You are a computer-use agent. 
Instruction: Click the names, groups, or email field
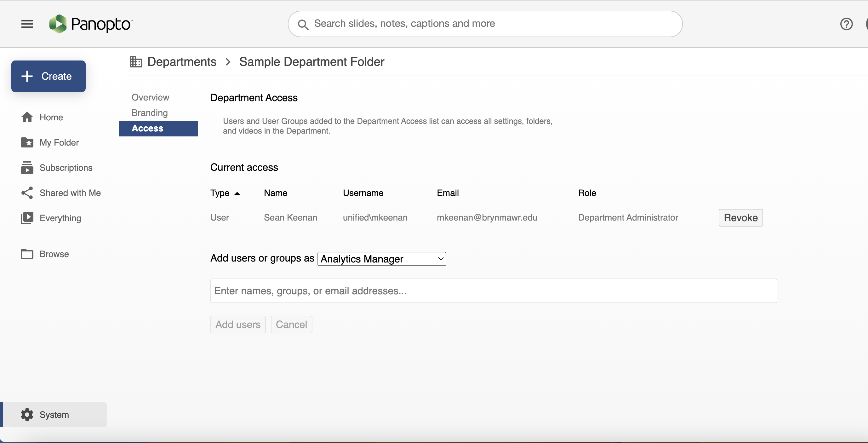tap(493, 291)
